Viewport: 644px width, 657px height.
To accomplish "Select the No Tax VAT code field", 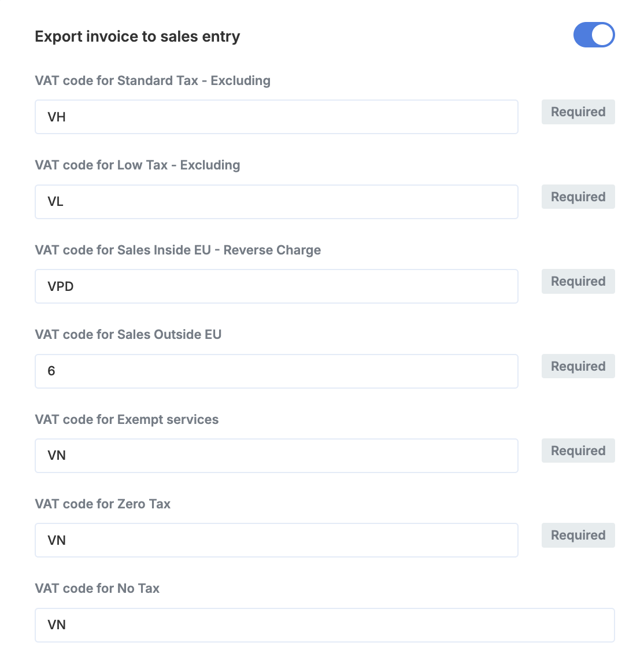I will (324, 625).
